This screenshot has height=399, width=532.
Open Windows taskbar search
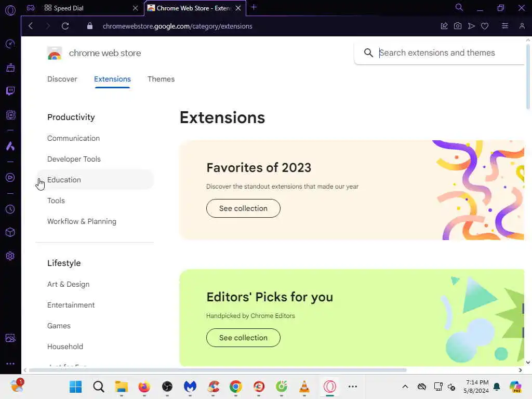point(99,387)
